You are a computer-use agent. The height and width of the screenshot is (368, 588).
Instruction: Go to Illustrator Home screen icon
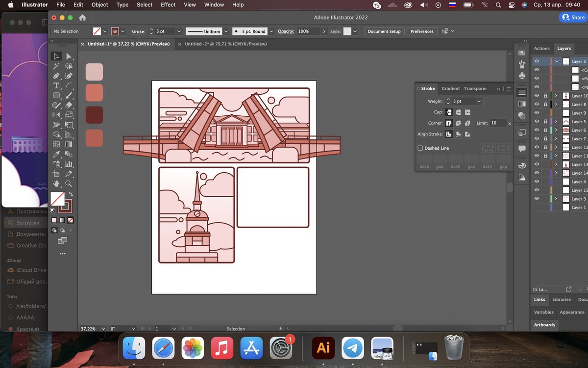coord(82,17)
